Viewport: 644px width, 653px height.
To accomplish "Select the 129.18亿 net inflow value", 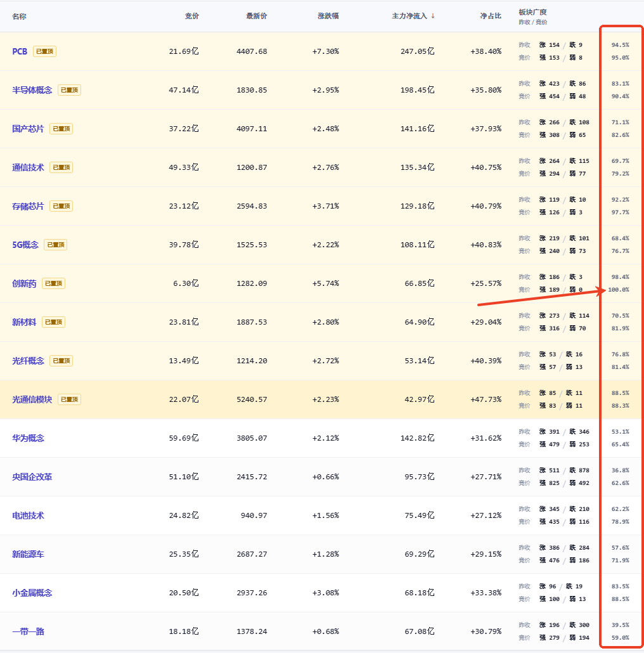I will click(417, 206).
